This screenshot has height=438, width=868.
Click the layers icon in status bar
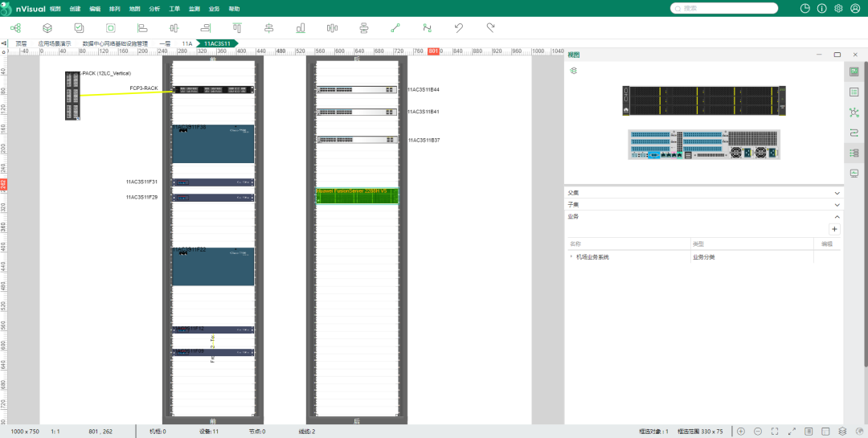tap(842, 432)
